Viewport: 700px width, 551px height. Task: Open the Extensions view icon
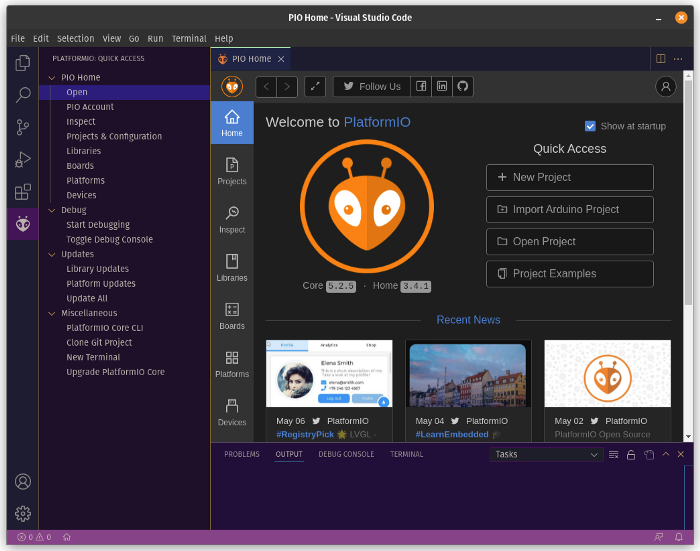[x=23, y=192]
